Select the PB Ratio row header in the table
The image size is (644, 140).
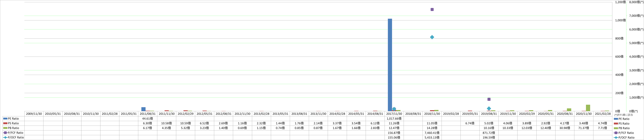tap(14, 128)
